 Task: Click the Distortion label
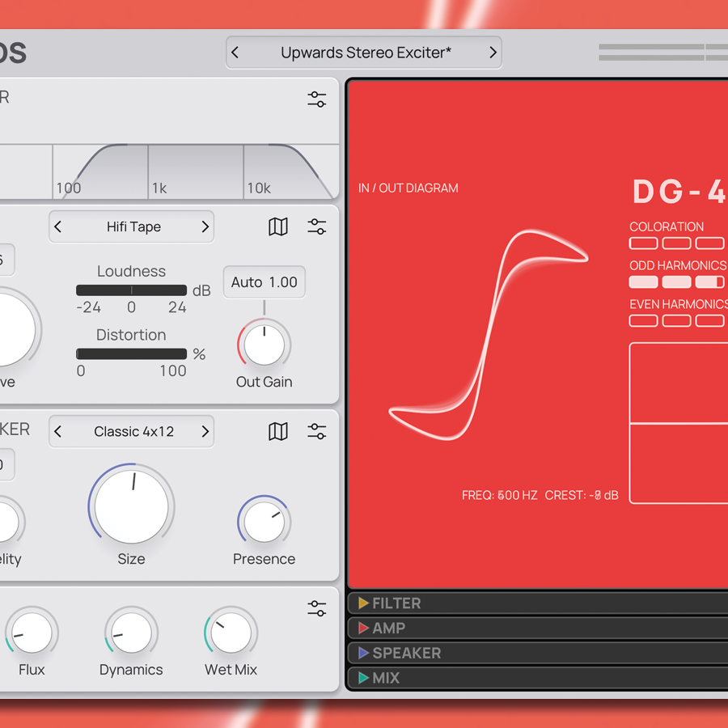(x=131, y=335)
